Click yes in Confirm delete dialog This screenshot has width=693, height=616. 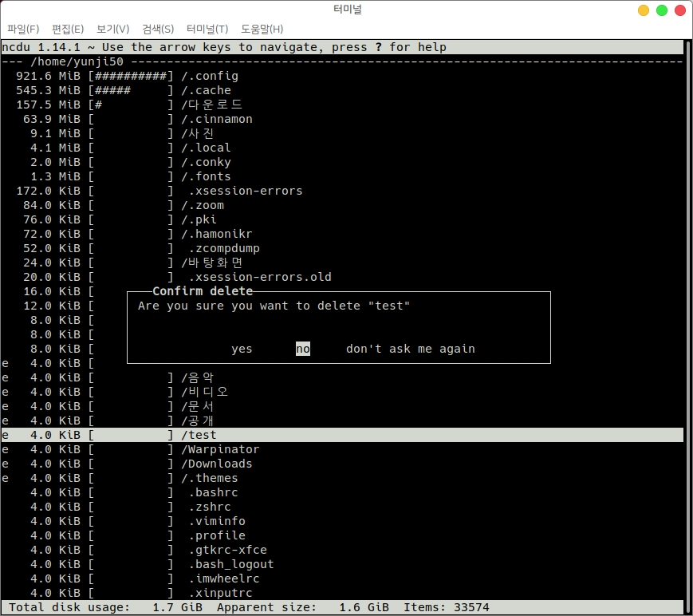242,349
